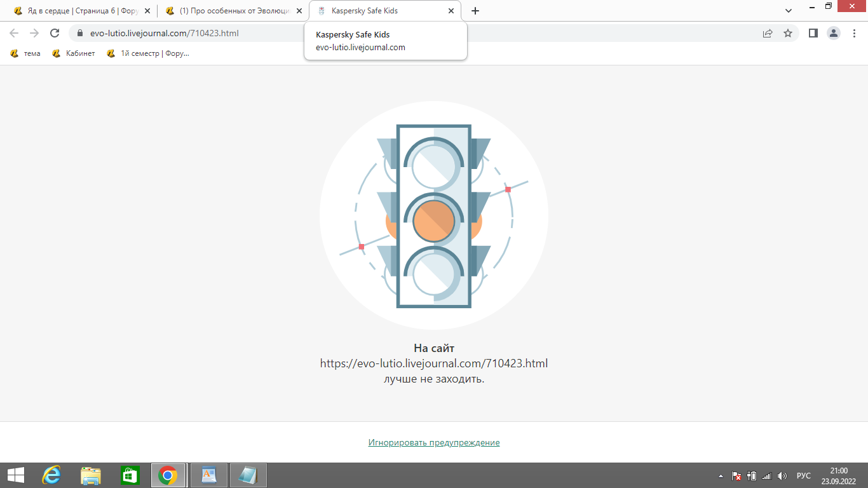Image resolution: width=868 pixels, height=488 pixels.
Task: Reload the blocked page
Action: tap(55, 33)
